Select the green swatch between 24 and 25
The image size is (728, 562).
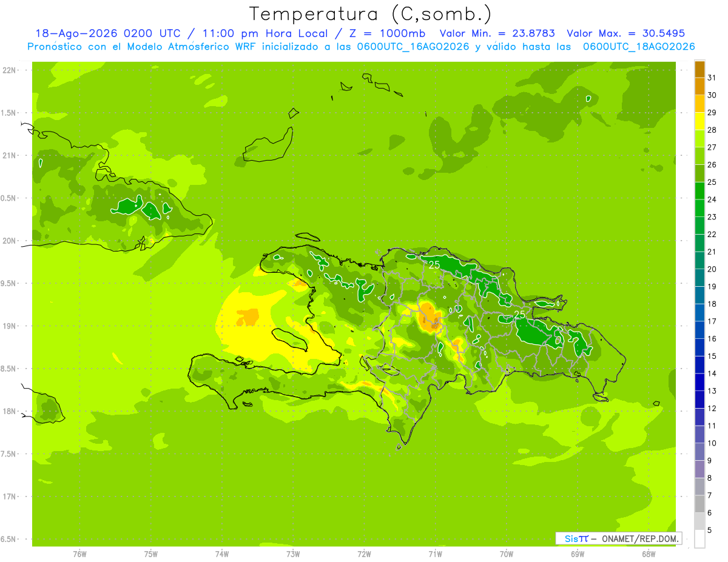click(699, 191)
